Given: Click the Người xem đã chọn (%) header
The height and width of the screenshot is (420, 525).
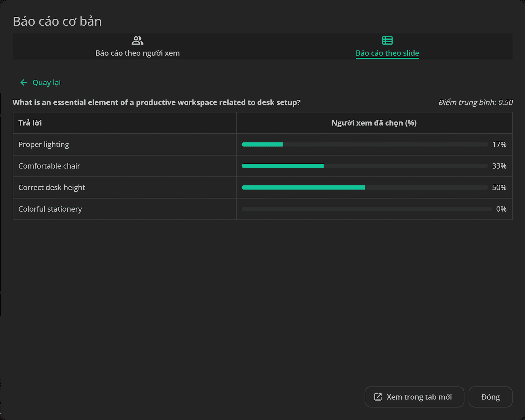Looking at the screenshot, I should click(x=374, y=123).
